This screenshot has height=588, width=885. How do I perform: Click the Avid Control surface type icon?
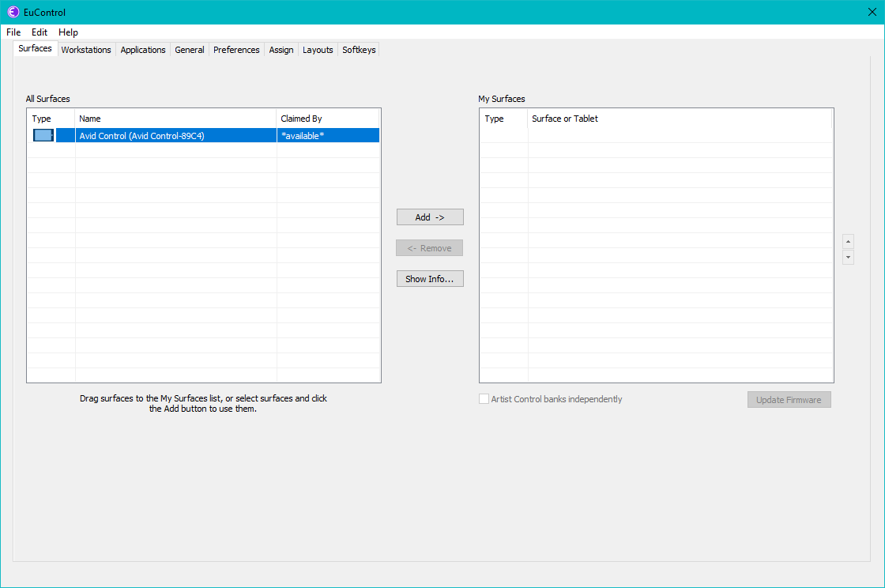point(43,136)
